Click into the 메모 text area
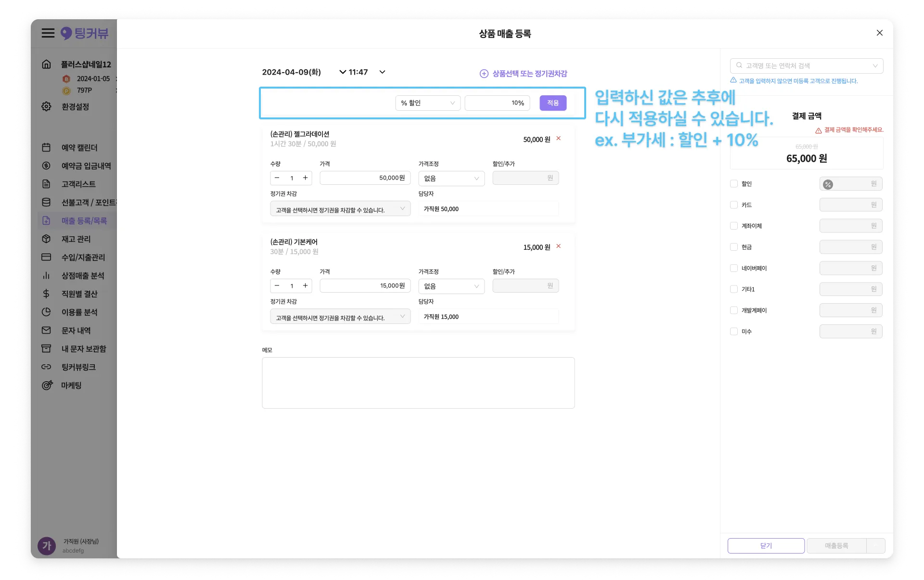The width and height of the screenshot is (924, 580). [418, 383]
